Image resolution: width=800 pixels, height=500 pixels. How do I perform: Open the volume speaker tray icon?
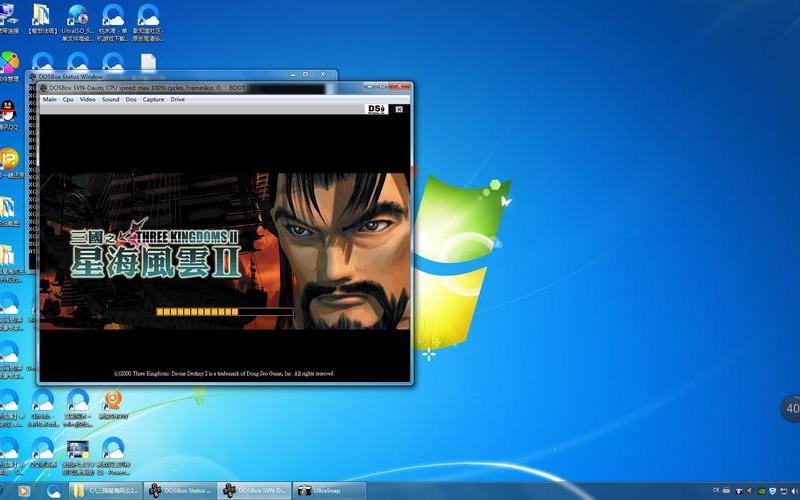point(794,491)
